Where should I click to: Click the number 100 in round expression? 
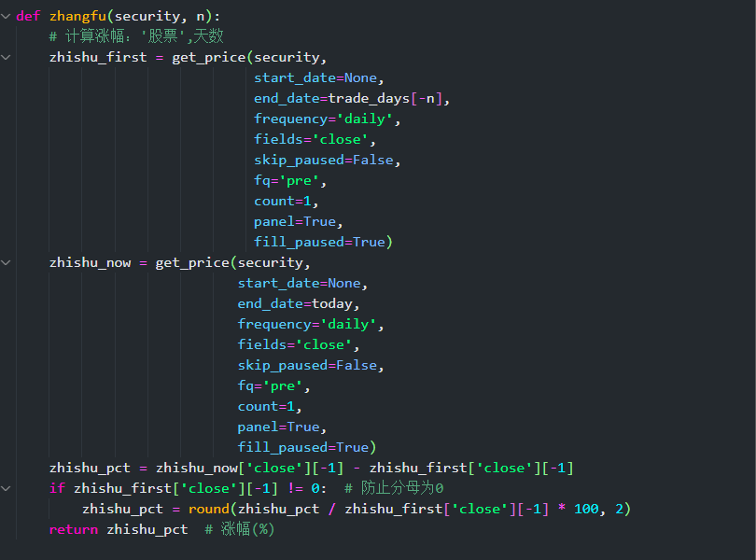[x=586, y=510]
